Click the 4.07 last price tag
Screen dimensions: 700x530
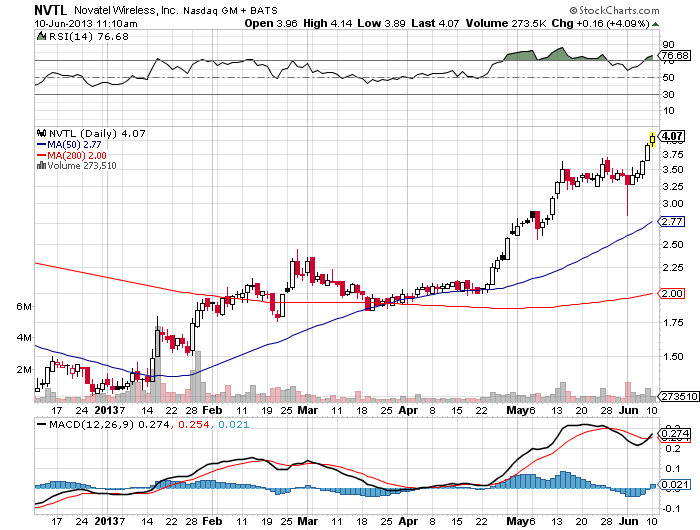tap(671, 136)
